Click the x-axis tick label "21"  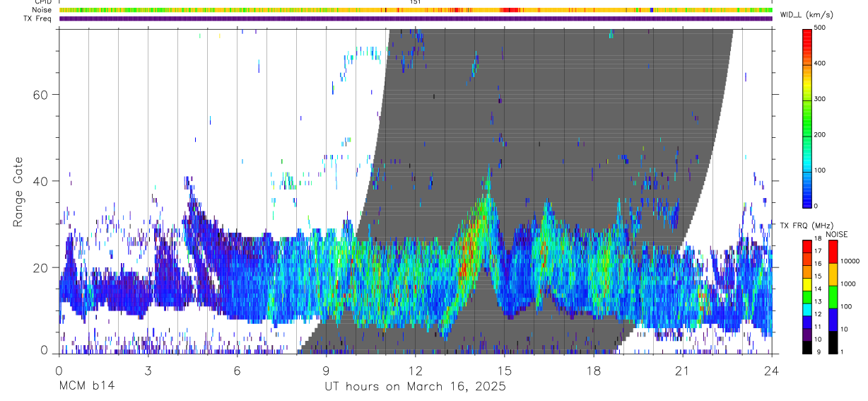(x=682, y=370)
